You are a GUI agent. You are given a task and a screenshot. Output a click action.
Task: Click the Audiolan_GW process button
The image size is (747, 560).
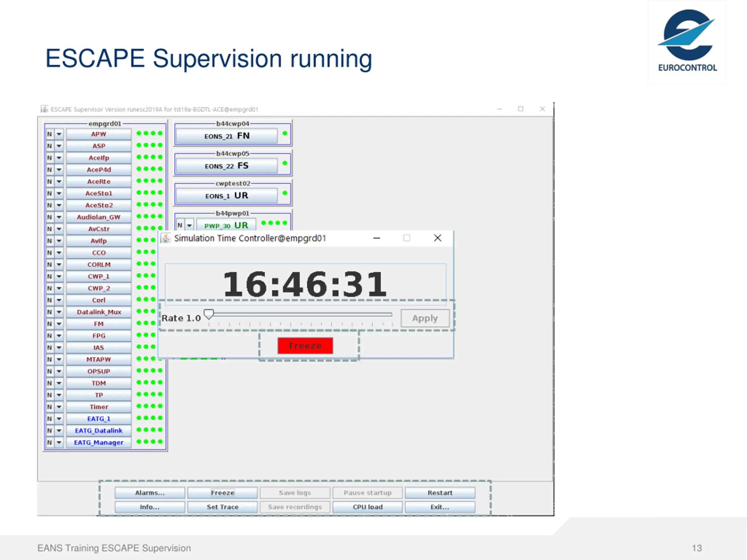99,217
